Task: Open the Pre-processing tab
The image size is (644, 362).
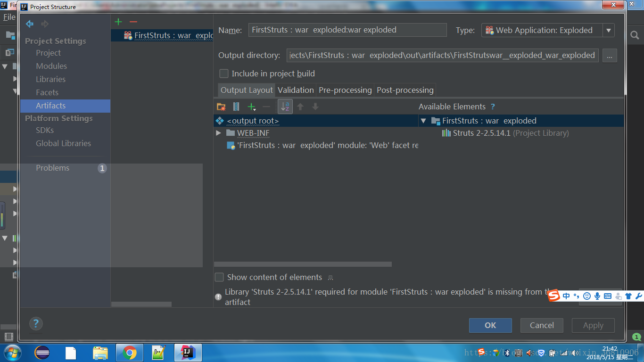Action: tap(345, 90)
